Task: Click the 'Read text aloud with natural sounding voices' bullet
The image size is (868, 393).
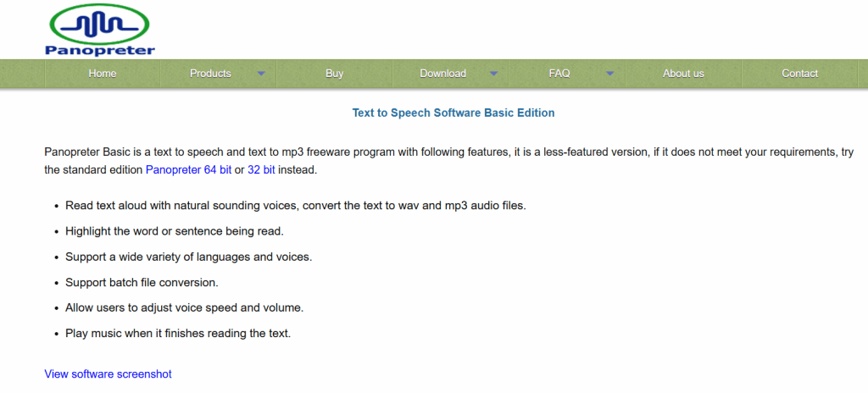Action: pos(296,205)
